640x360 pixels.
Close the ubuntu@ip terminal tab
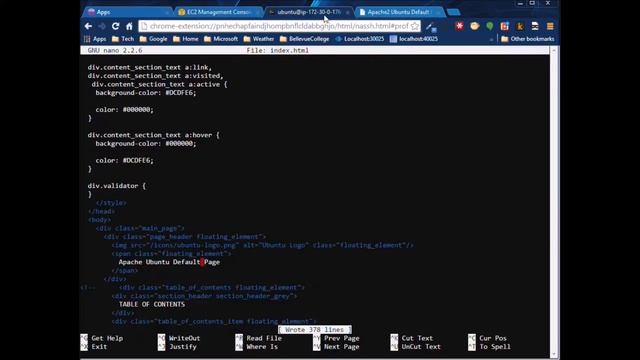[347, 12]
